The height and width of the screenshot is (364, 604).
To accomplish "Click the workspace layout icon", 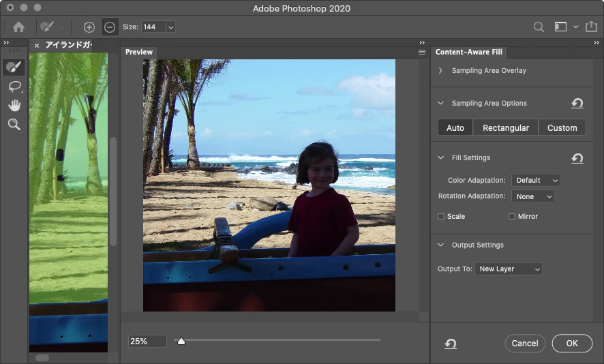I will pos(560,27).
